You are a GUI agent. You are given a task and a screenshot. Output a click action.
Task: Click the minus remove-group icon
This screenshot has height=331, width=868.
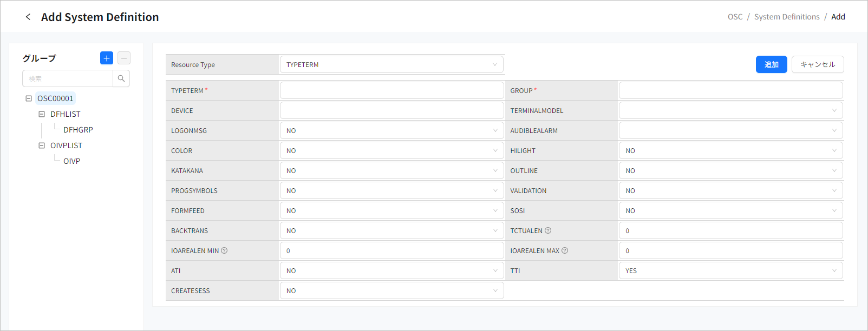[x=124, y=58]
